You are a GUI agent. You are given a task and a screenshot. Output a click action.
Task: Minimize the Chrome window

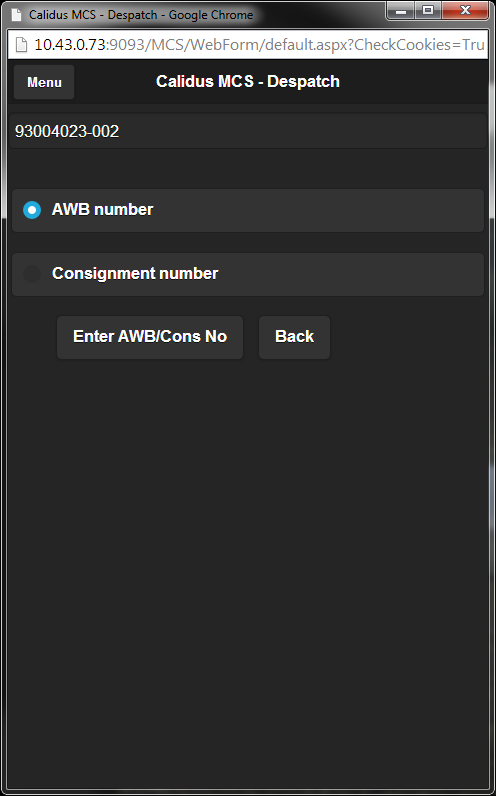[x=401, y=10]
